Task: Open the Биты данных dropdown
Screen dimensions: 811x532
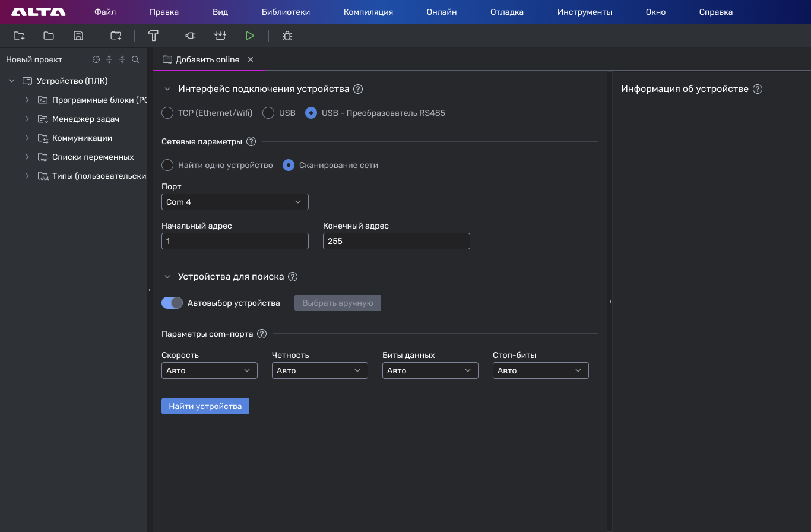Action: pos(430,370)
